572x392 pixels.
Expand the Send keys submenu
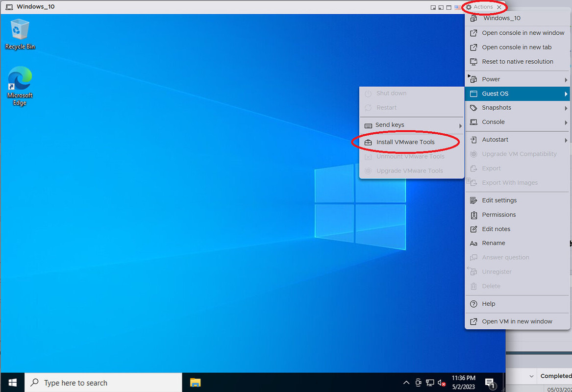pyautogui.click(x=412, y=125)
